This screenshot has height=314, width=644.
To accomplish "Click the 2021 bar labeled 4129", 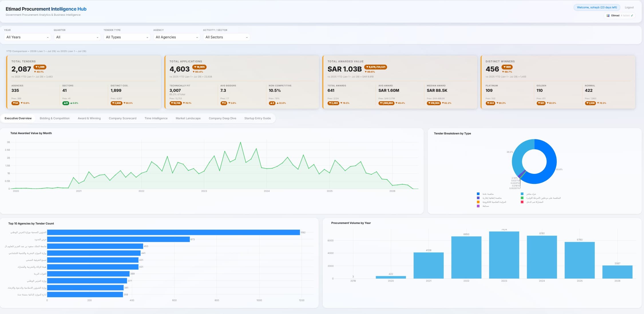I will 429,265.
